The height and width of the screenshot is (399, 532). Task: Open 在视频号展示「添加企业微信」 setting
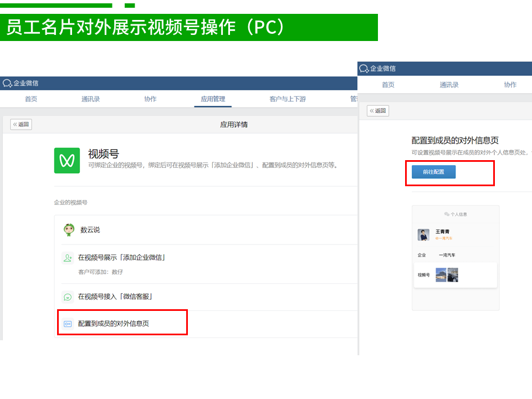point(121,258)
